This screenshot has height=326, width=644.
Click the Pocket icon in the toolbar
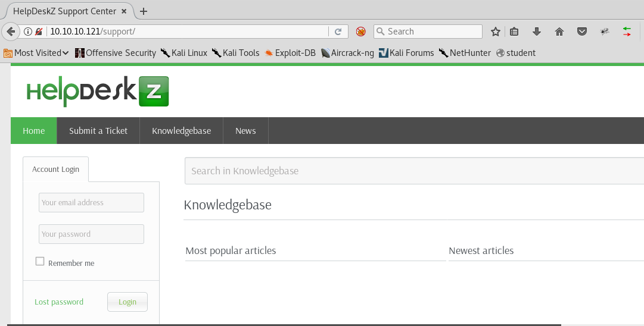pos(582,32)
